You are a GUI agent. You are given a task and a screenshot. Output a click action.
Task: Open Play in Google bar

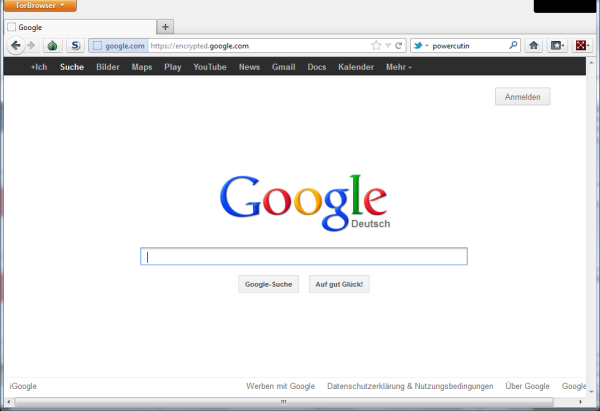click(x=173, y=67)
